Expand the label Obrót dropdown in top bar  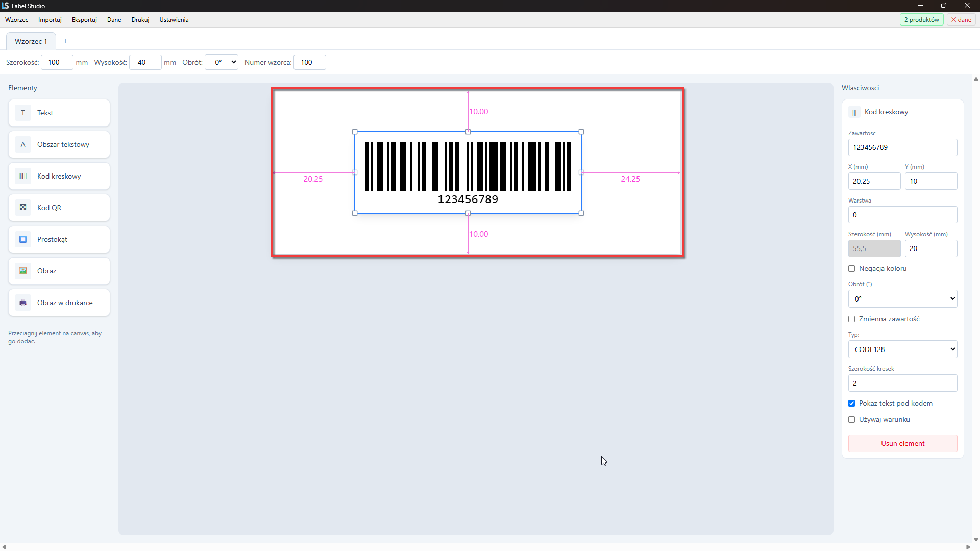tap(222, 62)
